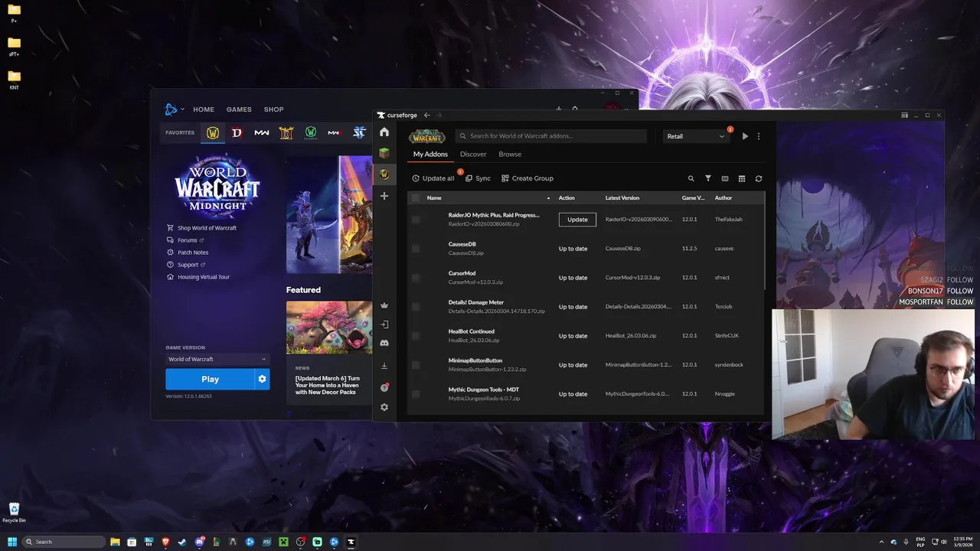This screenshot has height=551, width=980.
Task: Open the downloads icon in CurseForge sidebar
Action: pyautogui.click(x=384, y=366)
